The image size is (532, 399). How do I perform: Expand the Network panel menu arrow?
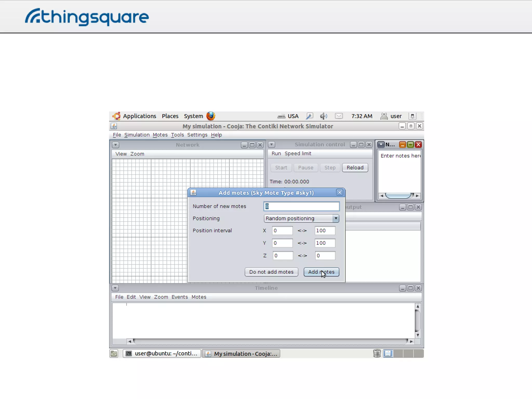click(x=116, y=145)
